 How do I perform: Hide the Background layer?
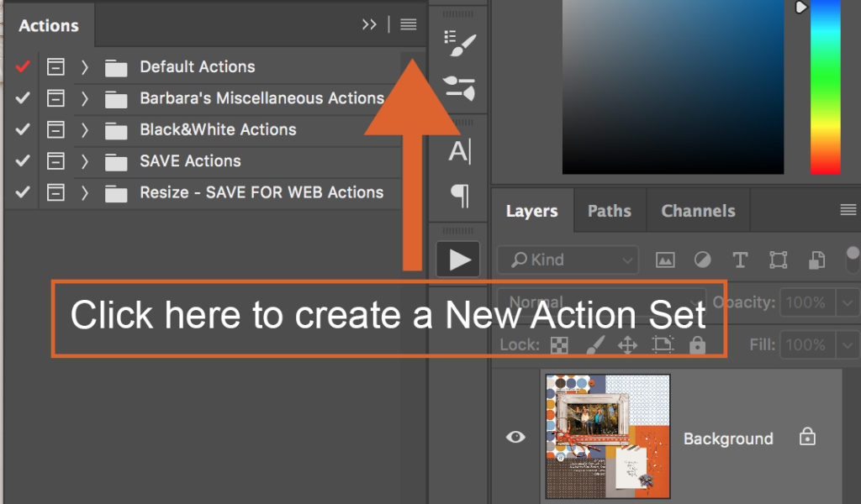[516, 437]
